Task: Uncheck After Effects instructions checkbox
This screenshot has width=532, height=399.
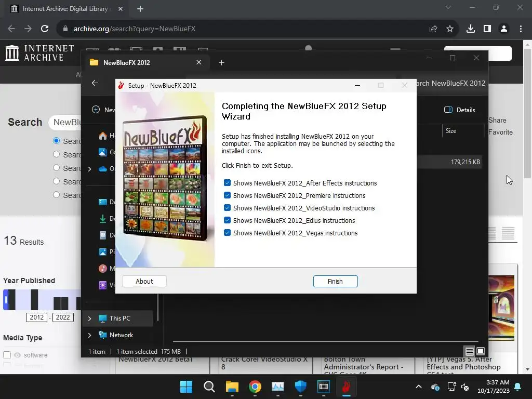Action: pos(228,183)
